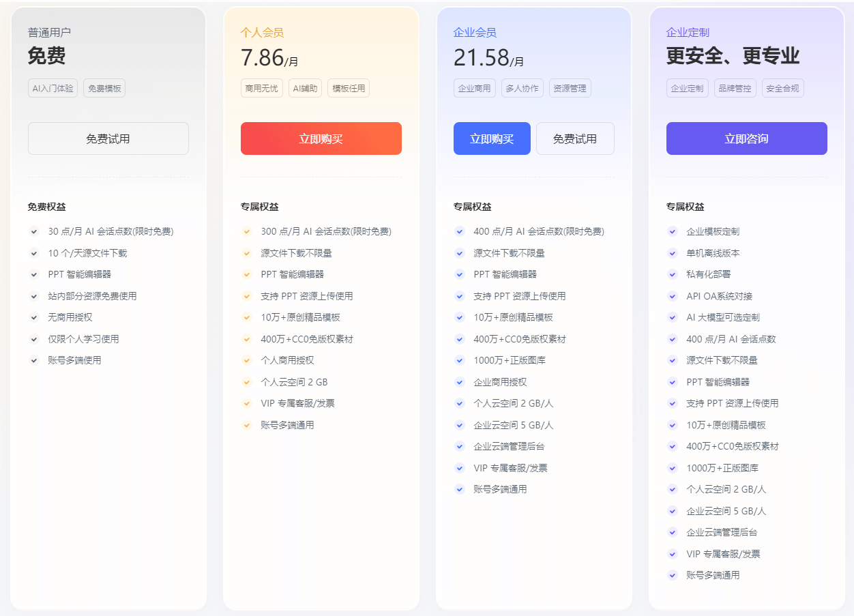Click the 安全合规 tag
854x616 pixels.
[783, 88]
